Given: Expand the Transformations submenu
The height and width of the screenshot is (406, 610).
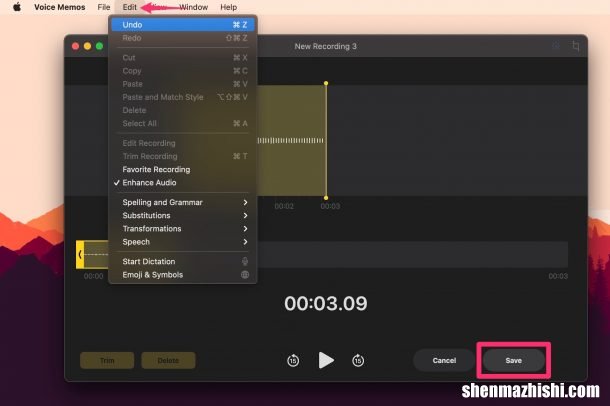Looking at the screenshot, I should pyautogui.click(x=183, y=229).
